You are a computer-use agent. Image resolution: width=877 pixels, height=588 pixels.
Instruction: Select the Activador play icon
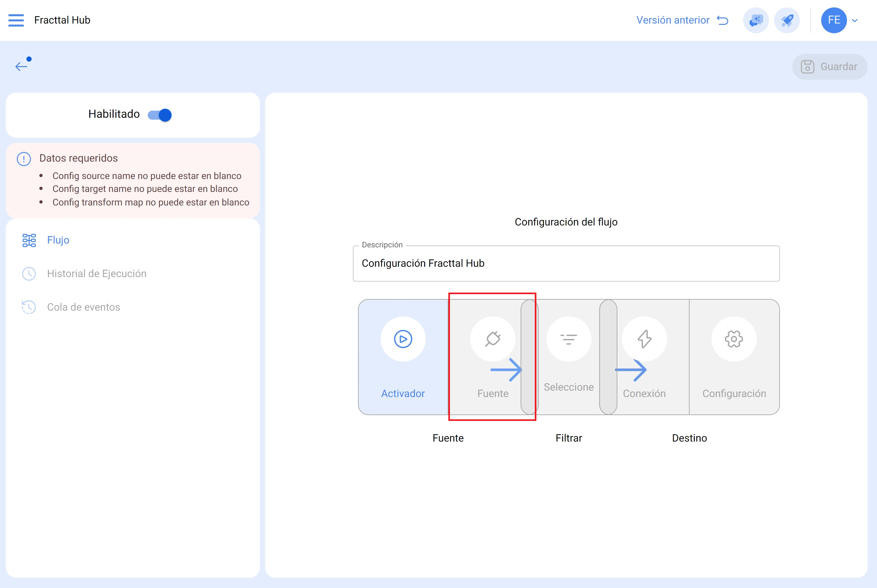[x=403, y=339]
